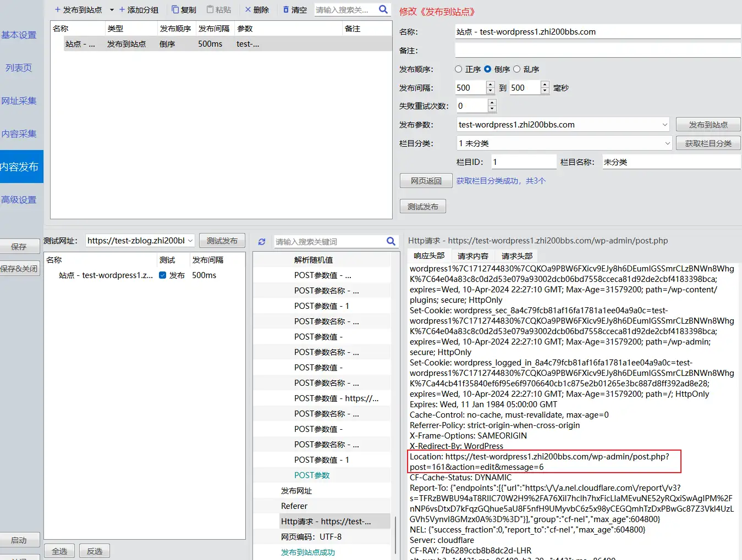The height and width of the screenshot is (560, 742).
Task: Open the 网址采集 sidebar tab
Action: (x=19, y=101)
